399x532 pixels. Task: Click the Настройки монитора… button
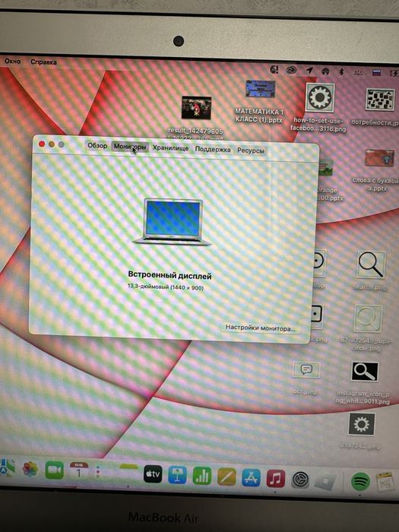coord(260,328)
